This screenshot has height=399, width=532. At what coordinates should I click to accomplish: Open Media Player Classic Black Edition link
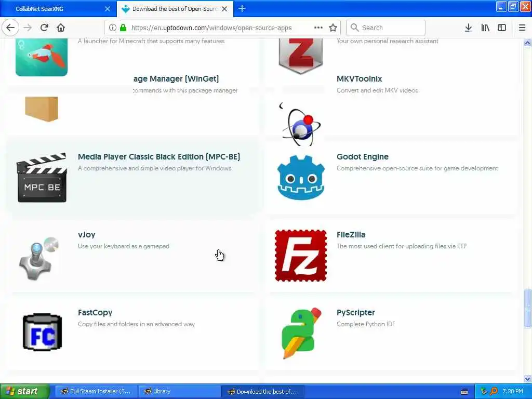(x=159, y=157)
